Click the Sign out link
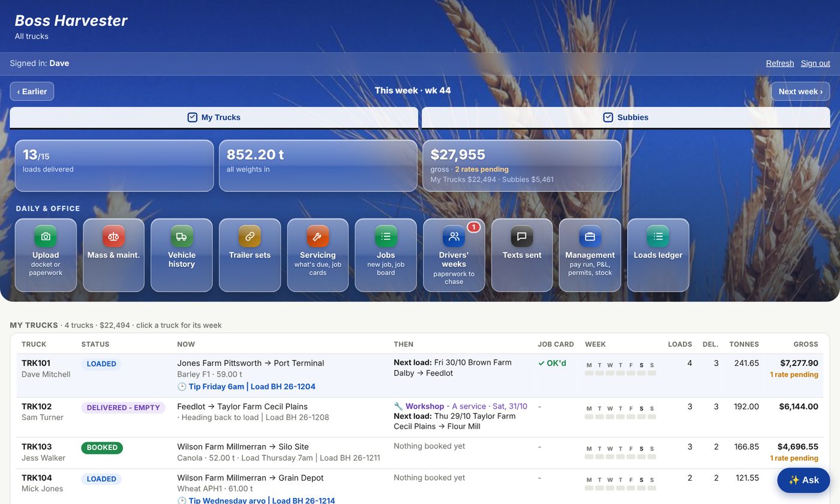Screen dimensions: 840x504 815,64
